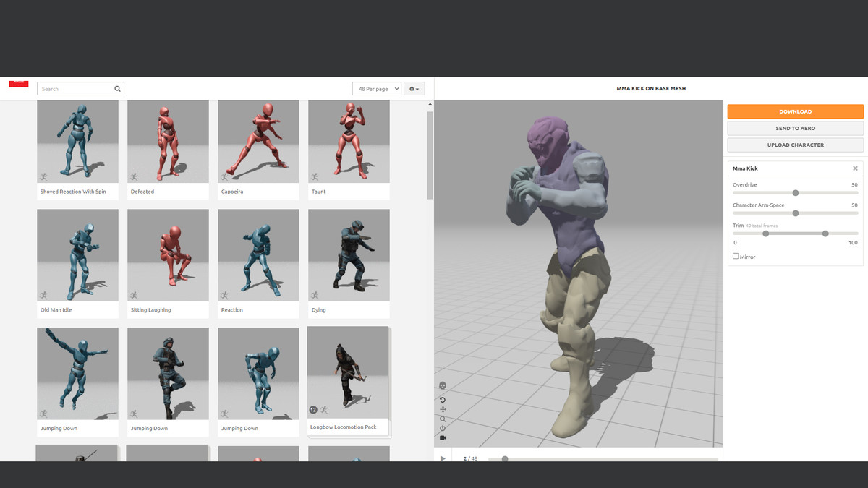
Task: Click the magnifier icon in the Search box
Action: (117, 89)
